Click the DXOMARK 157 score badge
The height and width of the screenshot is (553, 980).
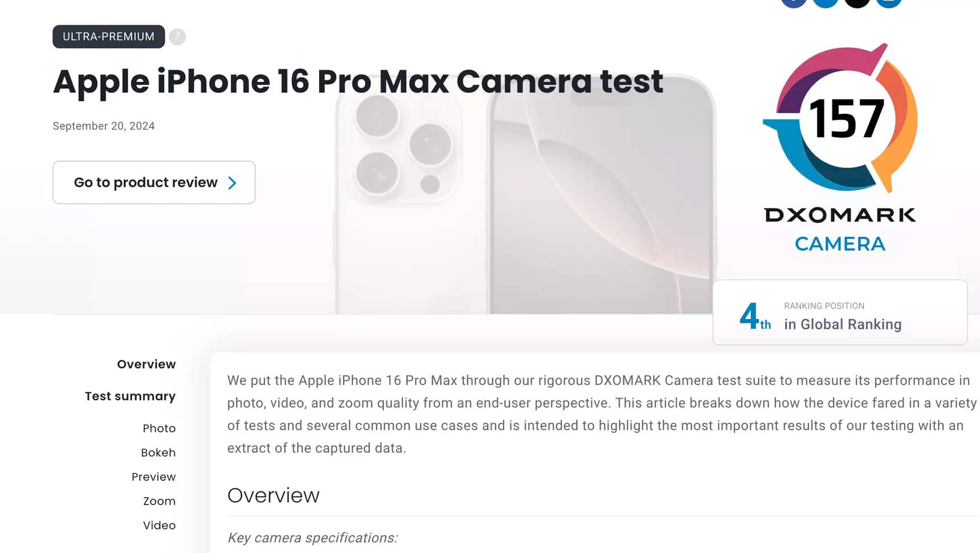840,118
